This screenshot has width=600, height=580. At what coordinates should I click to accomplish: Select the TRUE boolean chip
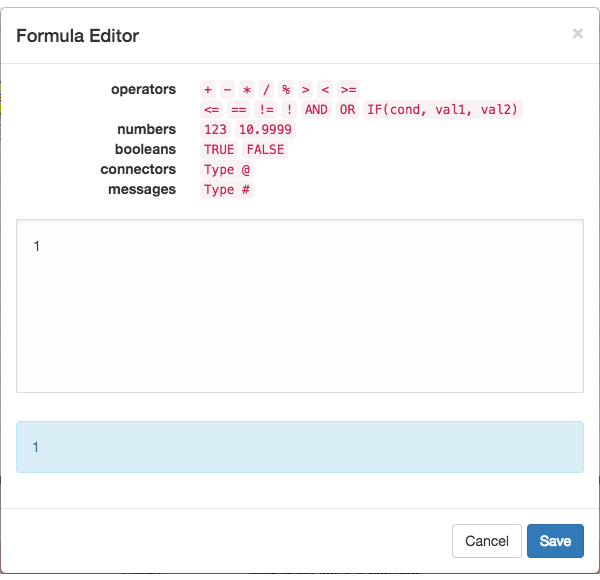(x=219, y=150)
